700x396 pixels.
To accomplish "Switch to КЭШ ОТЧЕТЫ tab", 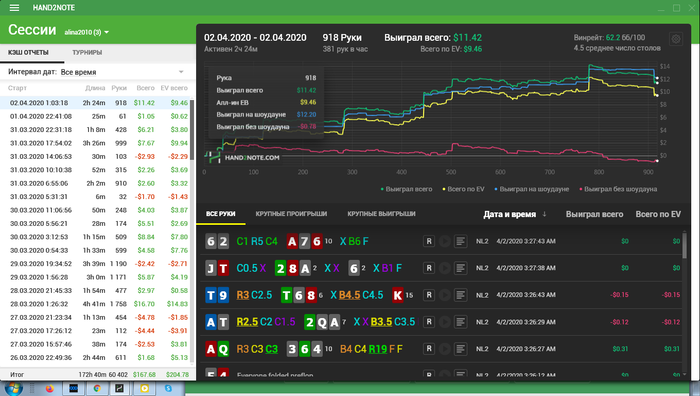I will tap(28, 52).
